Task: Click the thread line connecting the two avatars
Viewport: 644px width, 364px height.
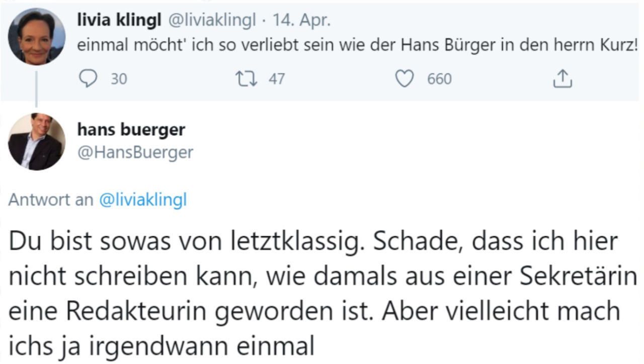Action: tap(36, 89)
